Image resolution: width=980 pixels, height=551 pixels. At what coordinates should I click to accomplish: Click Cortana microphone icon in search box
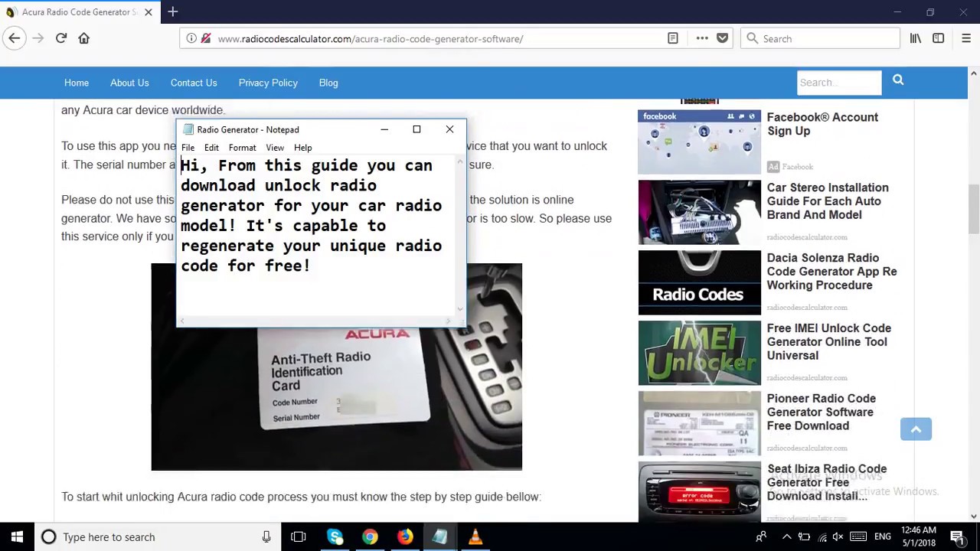click(266, 537)
